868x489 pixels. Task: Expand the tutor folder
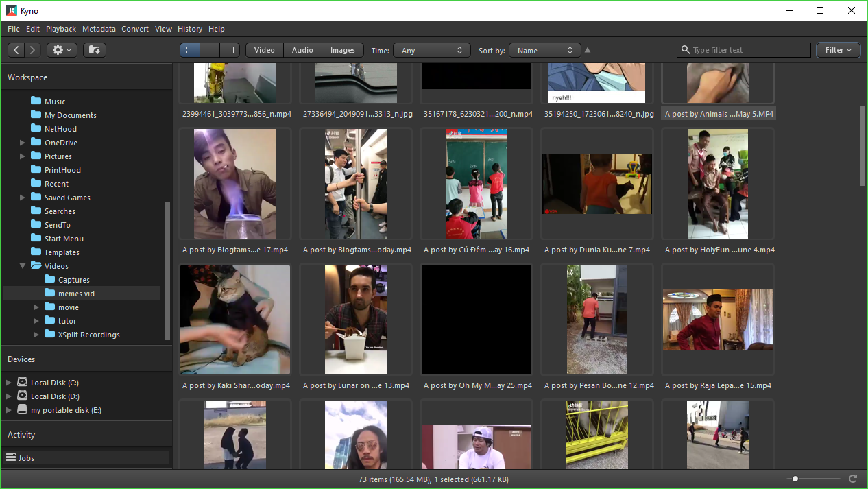36,321
